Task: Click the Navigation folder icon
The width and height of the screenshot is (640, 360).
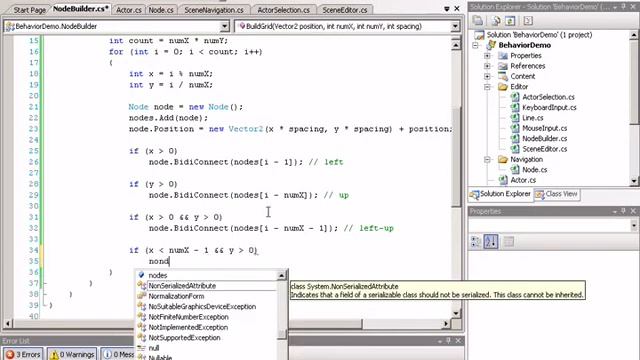Action: [503, 159]
